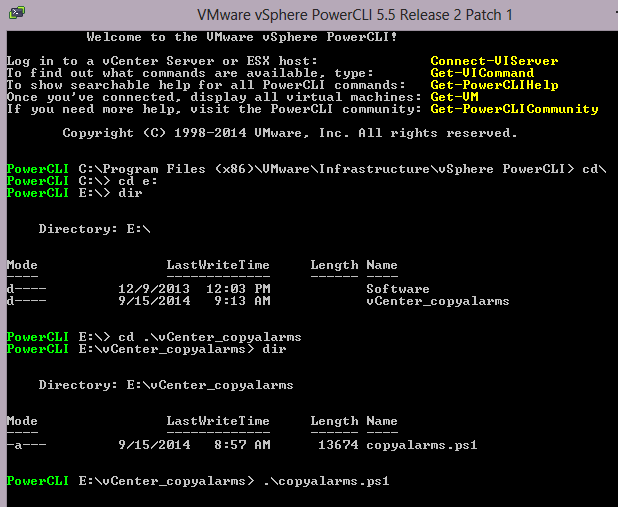Click vCenter_copyalarms folder name in E:\ listing
The width and height of the screenshot is (618, 507).
[x=437, y=301]
